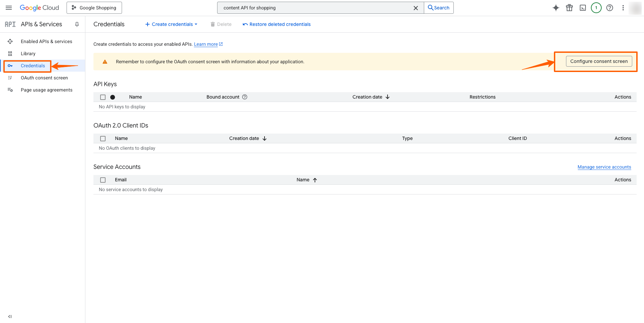This screenshot has height=323, width=644.
Task: Collapse the left navigation panel
Action: [x=10, y=316]
